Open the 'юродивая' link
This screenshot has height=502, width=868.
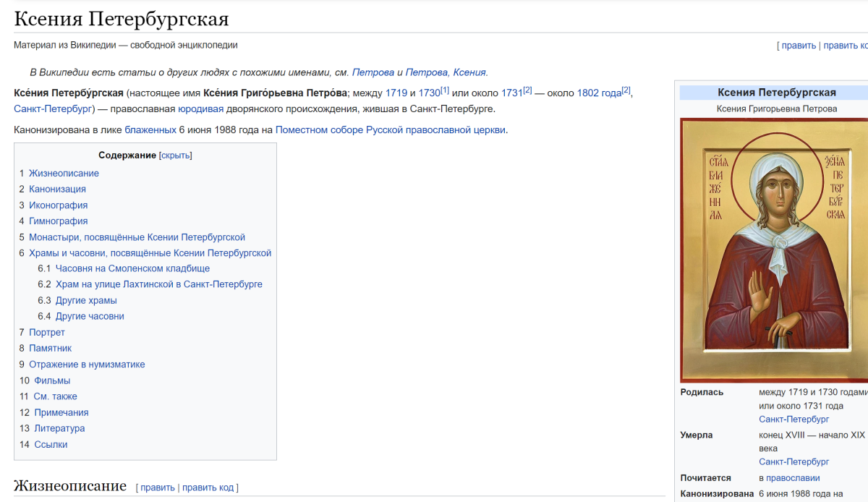coord(202,109)
